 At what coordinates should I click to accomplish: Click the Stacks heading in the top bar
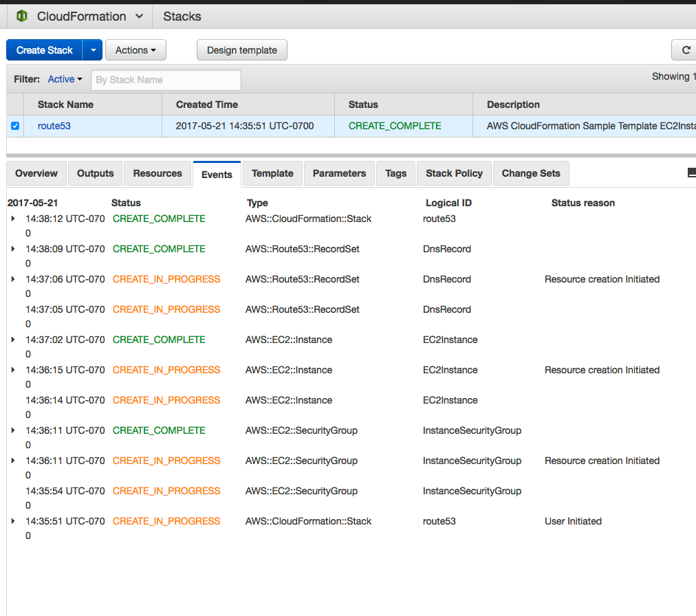(x=182, y=16)
